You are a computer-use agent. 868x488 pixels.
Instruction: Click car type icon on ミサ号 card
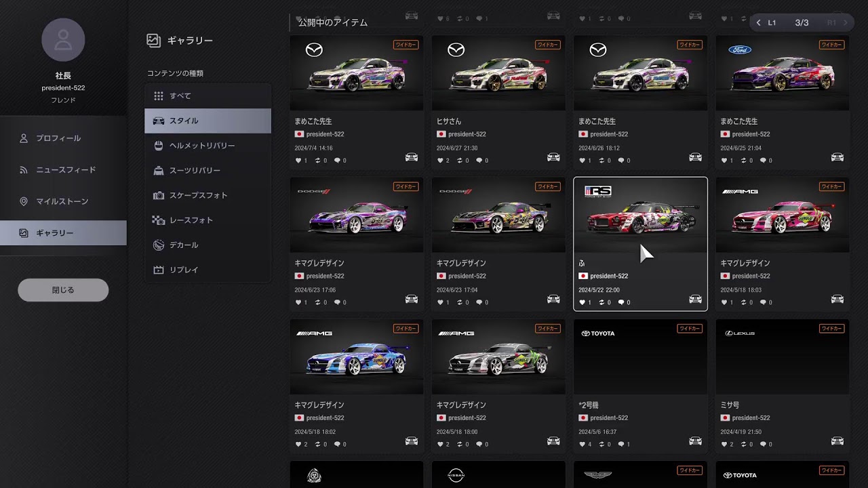point(837,441)
